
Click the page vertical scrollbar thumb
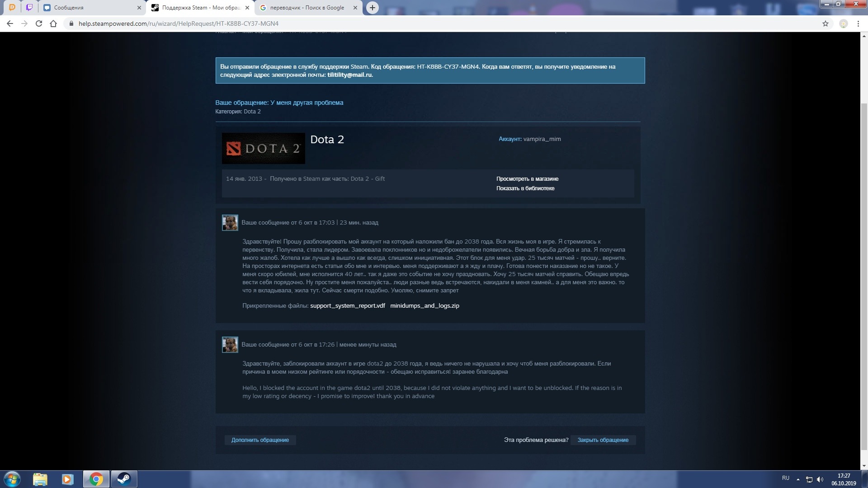[864, 277]
